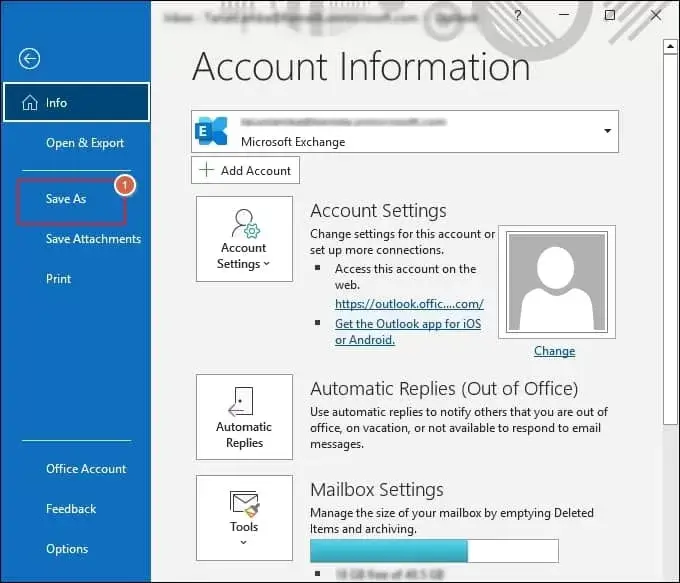Viewport: 680px width, 583px height.
Task: Open Office Account page
Action: (86, 468)
